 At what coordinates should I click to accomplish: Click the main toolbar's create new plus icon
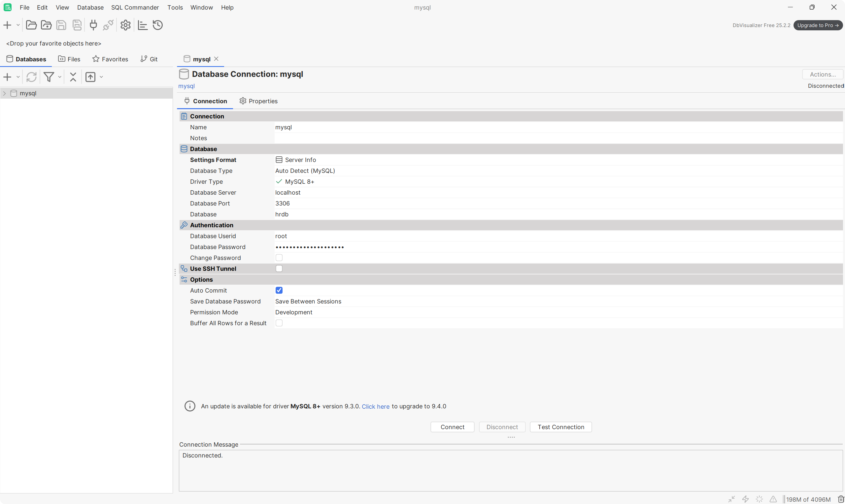(x=7, y=25)
